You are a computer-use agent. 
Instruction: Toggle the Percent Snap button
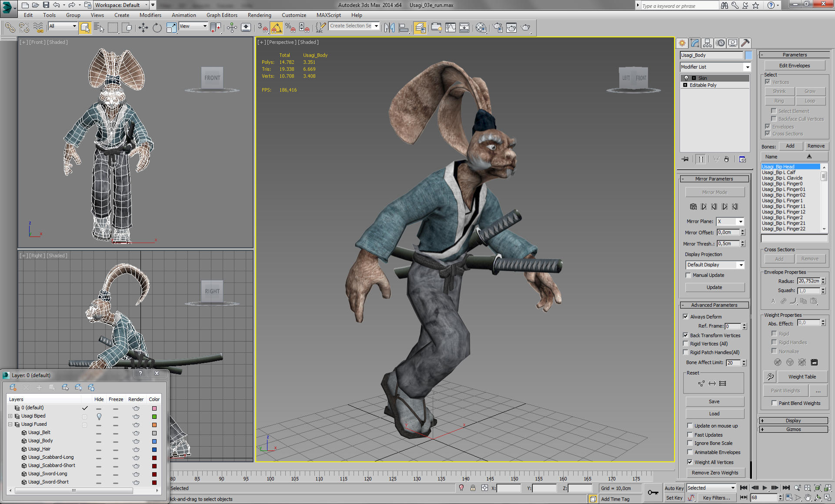291,28
